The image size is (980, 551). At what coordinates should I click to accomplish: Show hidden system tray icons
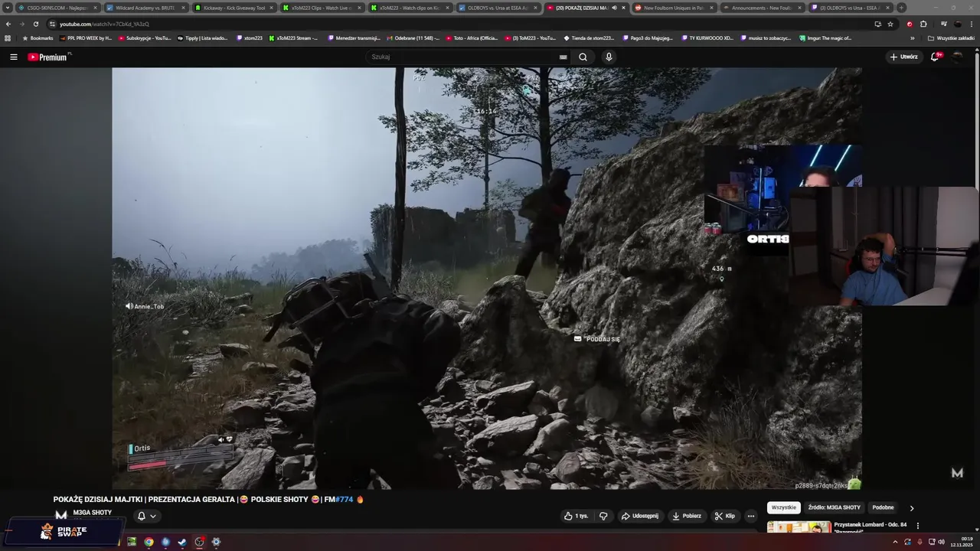tap(895, 542)
